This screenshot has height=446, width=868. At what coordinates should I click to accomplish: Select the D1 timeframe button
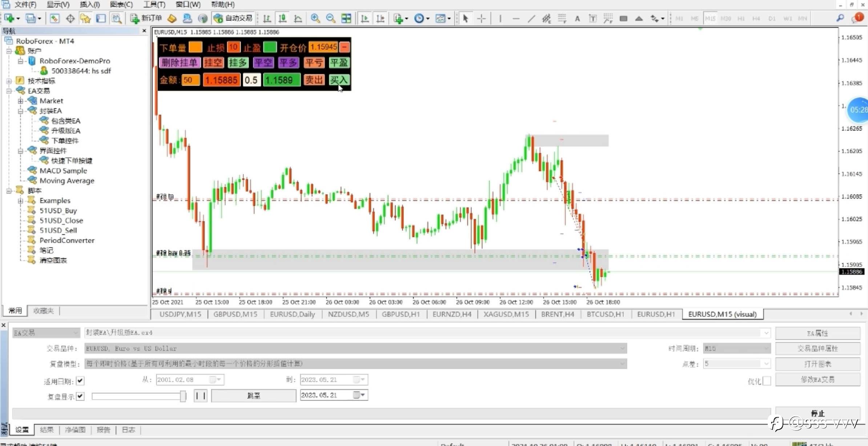coord(772,18)
